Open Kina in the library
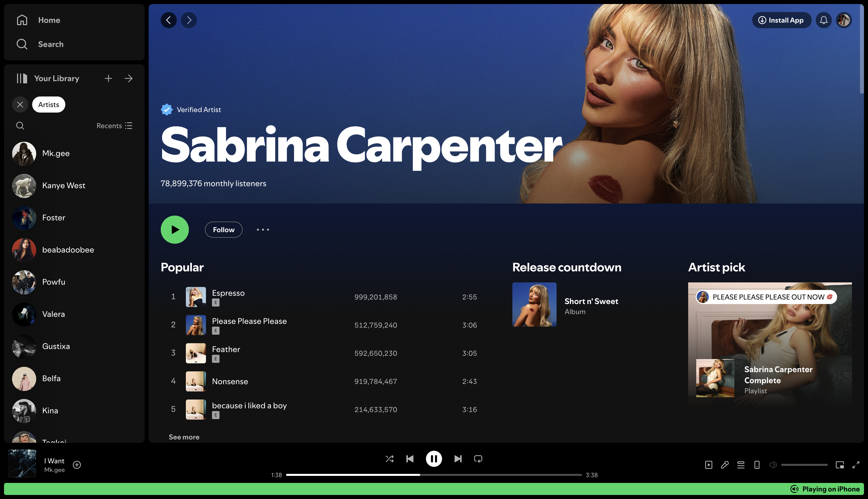The image size is (868, 499). click(74, 411)
